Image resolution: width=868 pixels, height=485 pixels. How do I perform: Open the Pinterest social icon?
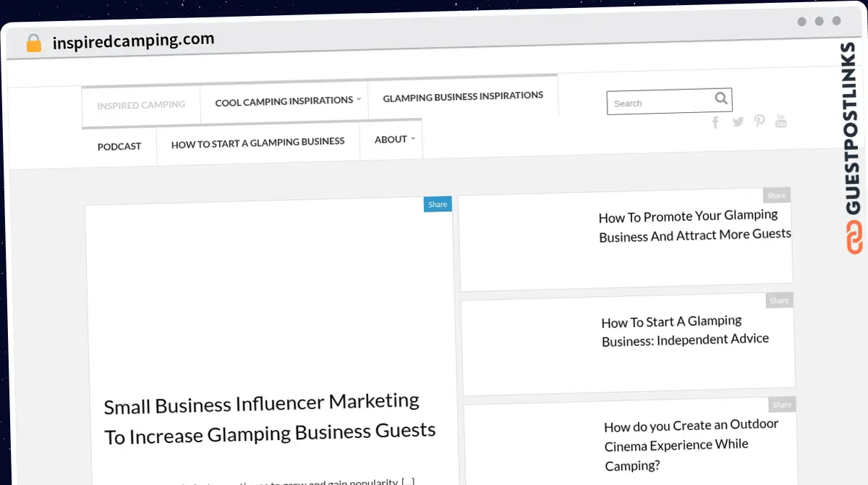click(x=759, y=121)
